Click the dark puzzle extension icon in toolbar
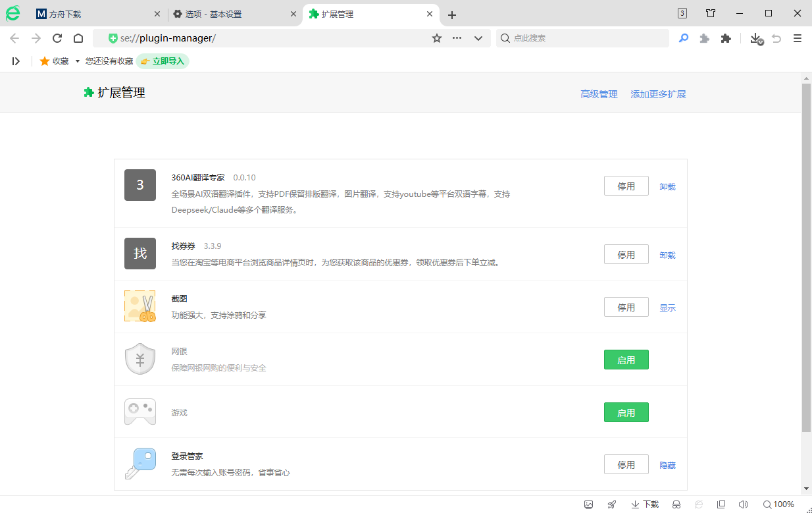This screenshot has height=513, width=812. pos(725,38)
